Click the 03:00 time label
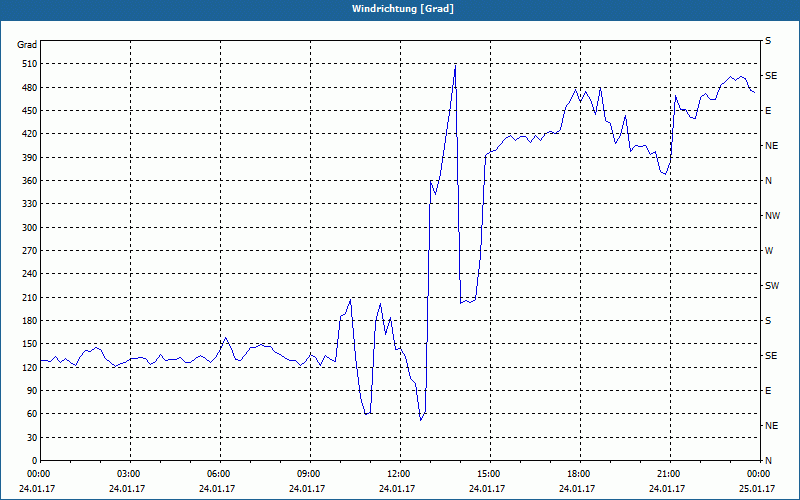The height and width of the screenshot is (500, 800). (x=131, y=473)
